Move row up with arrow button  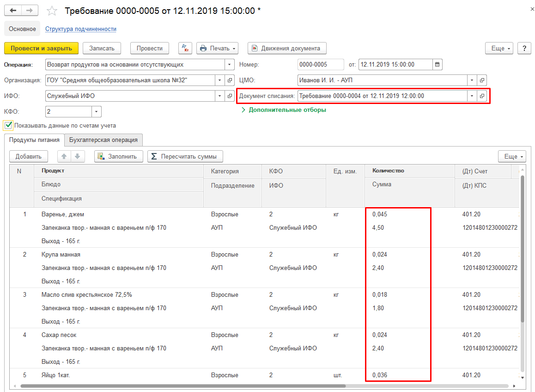click(64, 156)
